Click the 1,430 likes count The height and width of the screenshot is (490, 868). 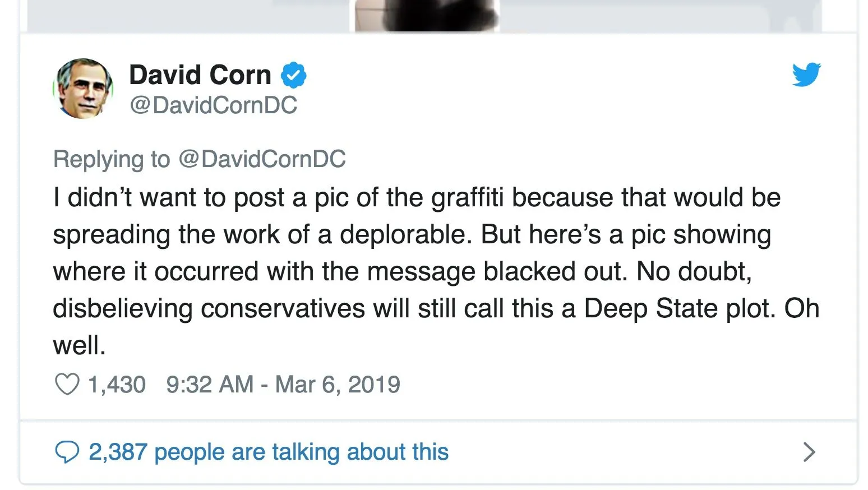click(x=117, y=385)
